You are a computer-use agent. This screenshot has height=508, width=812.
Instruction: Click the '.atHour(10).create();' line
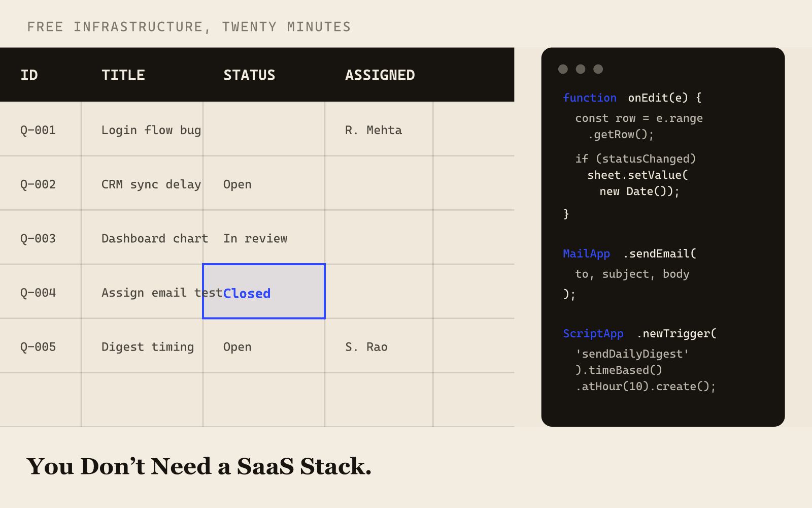646,387
